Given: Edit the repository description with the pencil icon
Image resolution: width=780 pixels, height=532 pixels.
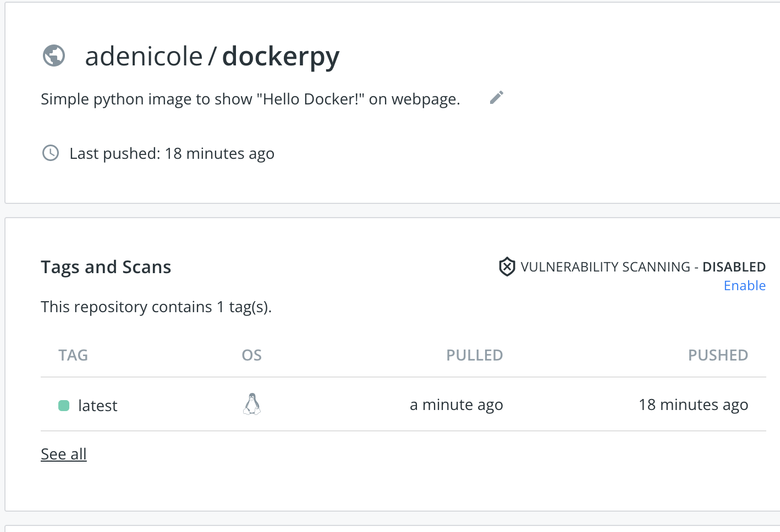Looking at the screenshot, I should (x=497, y=98).
